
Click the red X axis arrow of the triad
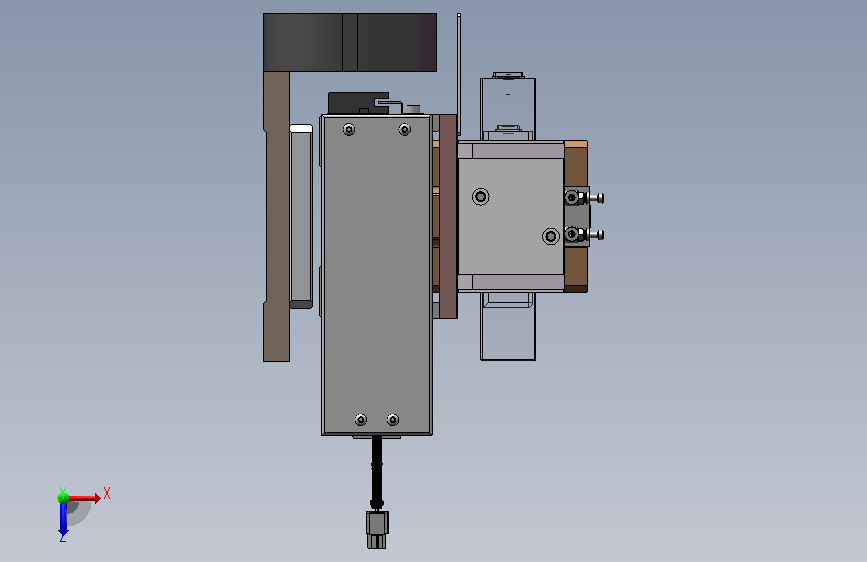[84, 498]
